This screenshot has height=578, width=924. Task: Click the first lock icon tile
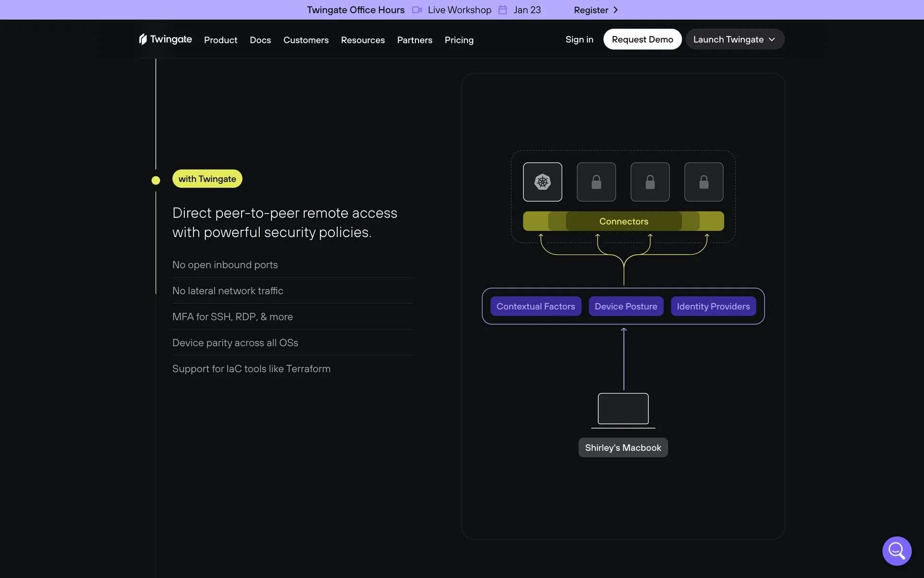click(x=596, y=182)
